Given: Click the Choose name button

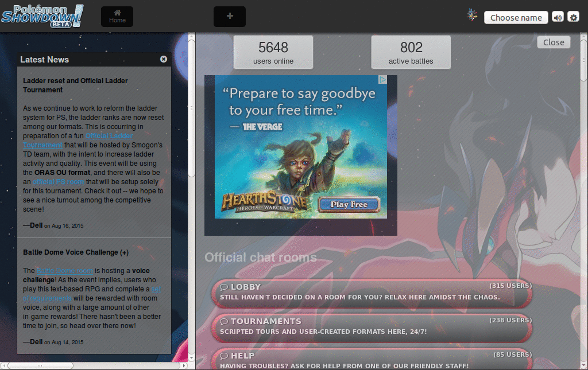Looking at the screenshot, I should [516, 18].
